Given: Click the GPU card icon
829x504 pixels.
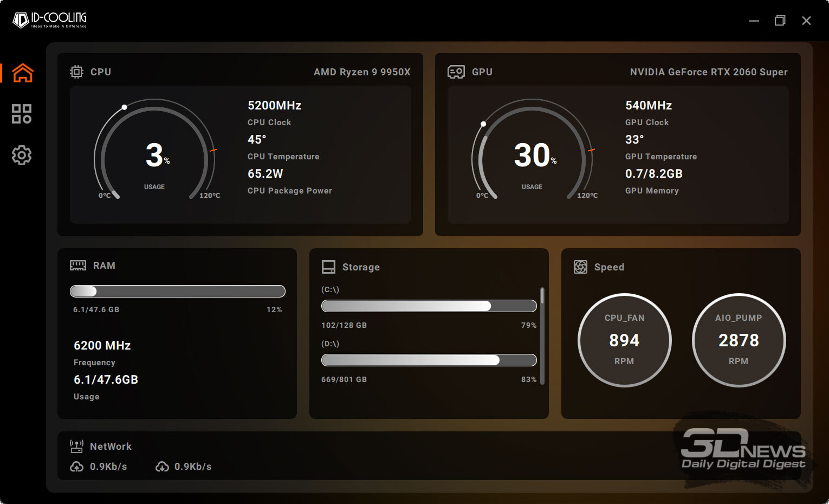Looking at the screenshot, I should point(456,72).
